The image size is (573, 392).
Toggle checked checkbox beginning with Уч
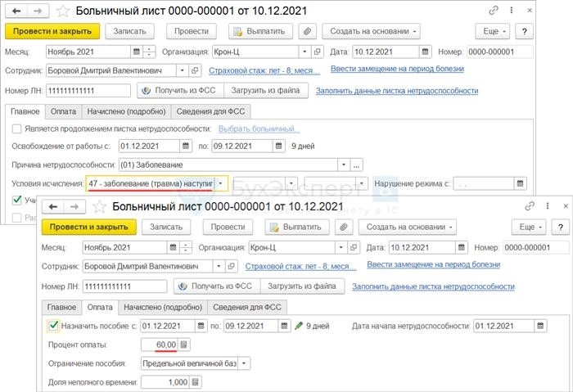click(x=17, y=200)
